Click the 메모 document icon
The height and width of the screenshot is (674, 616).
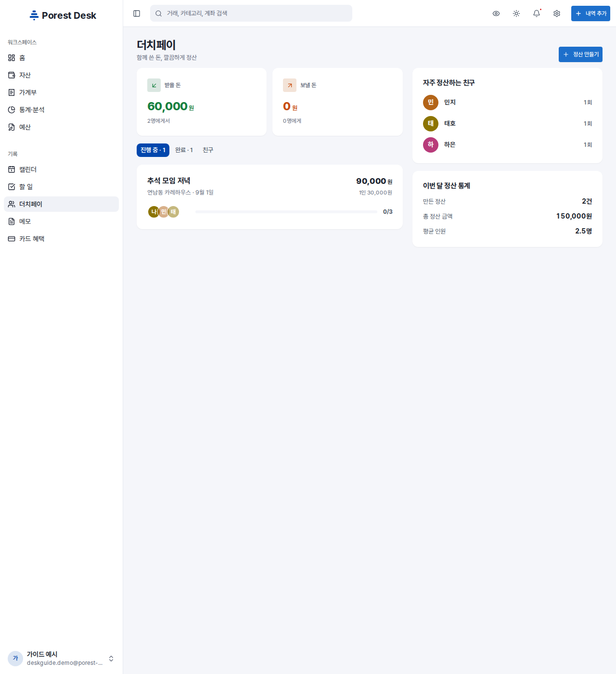click(x=12, y=221)
